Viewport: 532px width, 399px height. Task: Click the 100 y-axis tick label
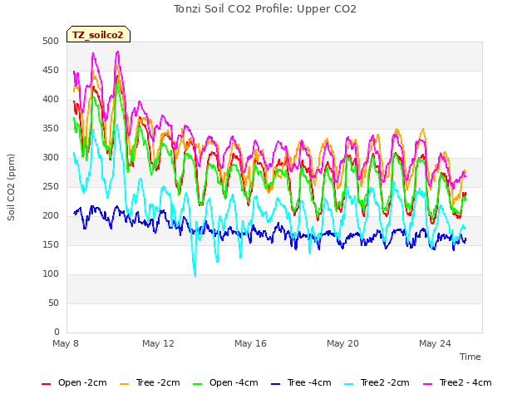coord(51,273)
